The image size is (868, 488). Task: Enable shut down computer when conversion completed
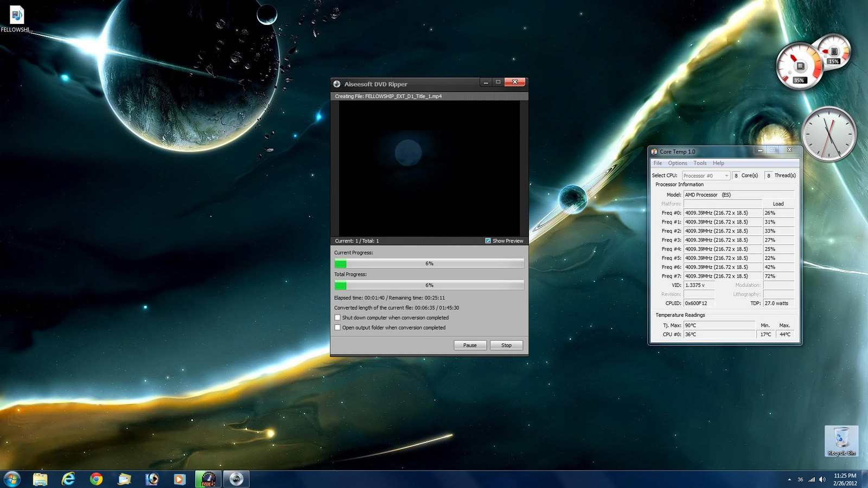(x=337, y=318)
